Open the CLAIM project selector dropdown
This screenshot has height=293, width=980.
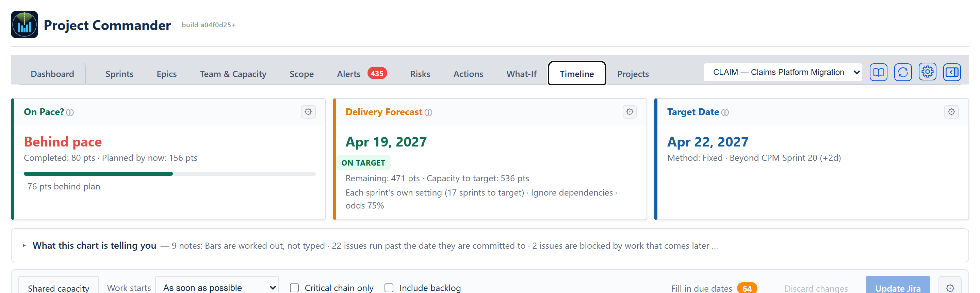tap(783, 72)
